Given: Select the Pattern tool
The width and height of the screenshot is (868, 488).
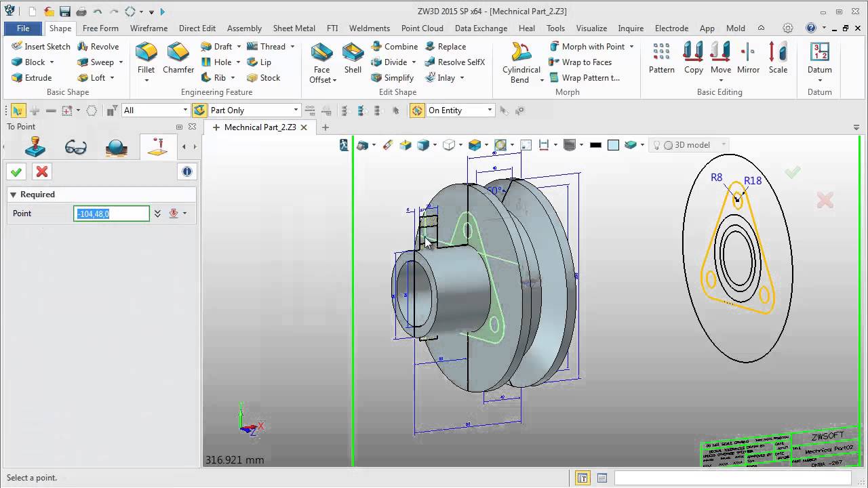Looking at the screenshot, I should coord(661,58).
